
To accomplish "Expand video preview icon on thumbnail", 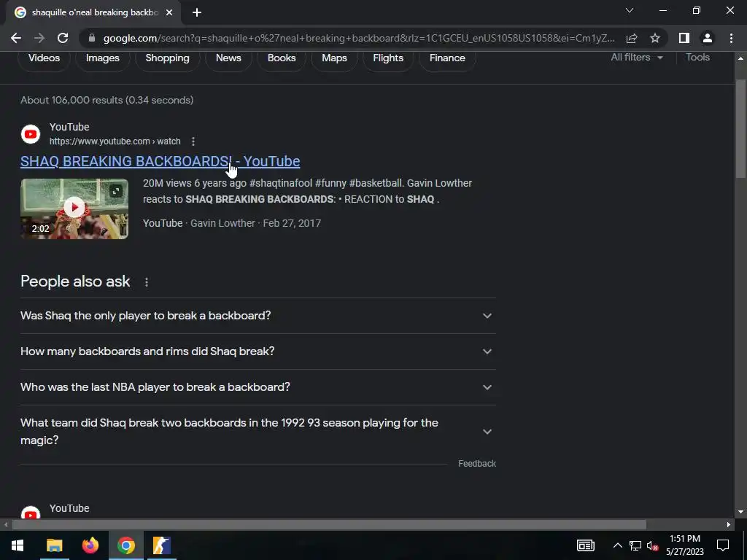I will tap(116, 191).
